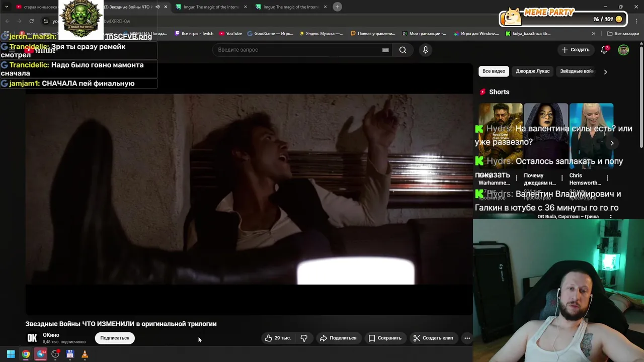This screenshot has width=644, height=362.
Task: Close the second Imgur tab
Action: 325,7
